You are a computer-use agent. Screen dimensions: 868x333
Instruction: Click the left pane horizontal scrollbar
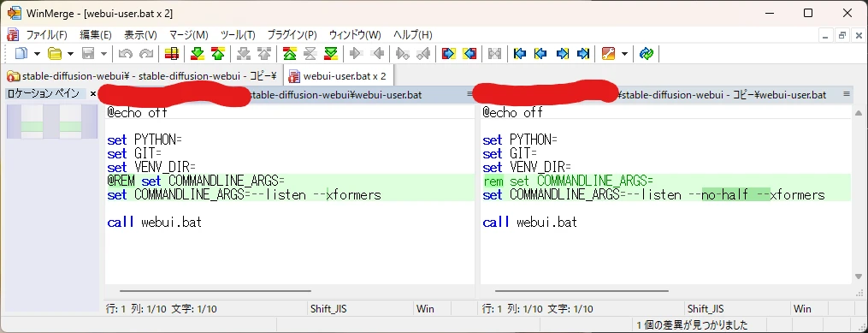tap(215, 290)
